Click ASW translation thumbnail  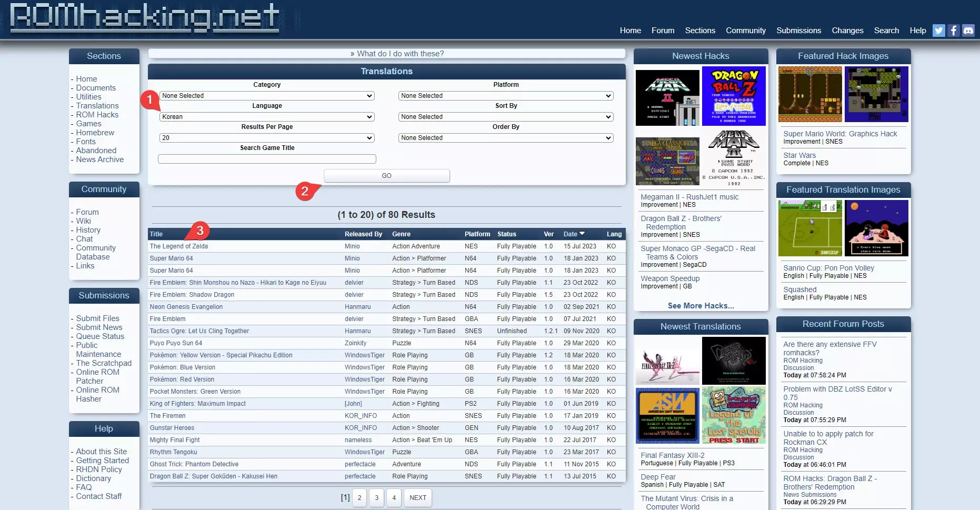click(667, 416)
